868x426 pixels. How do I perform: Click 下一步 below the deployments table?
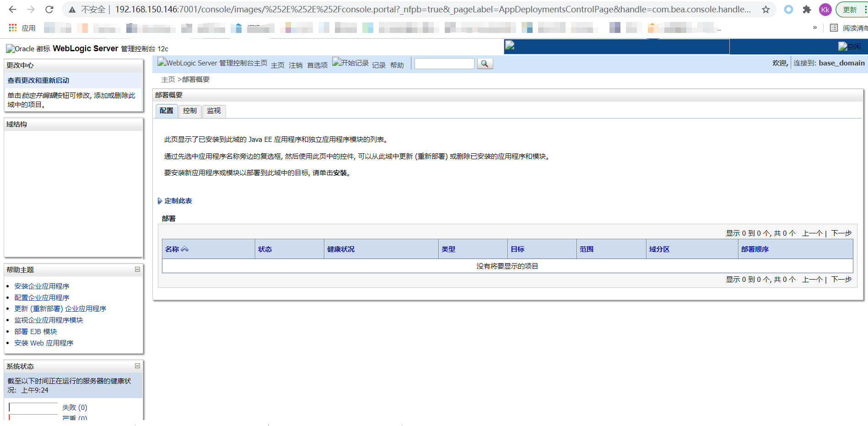(841, 279)
